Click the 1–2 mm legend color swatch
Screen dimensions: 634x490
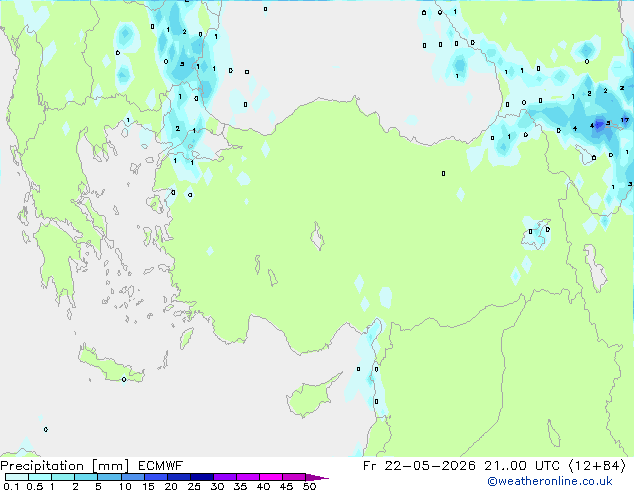[x=63, y=477]
